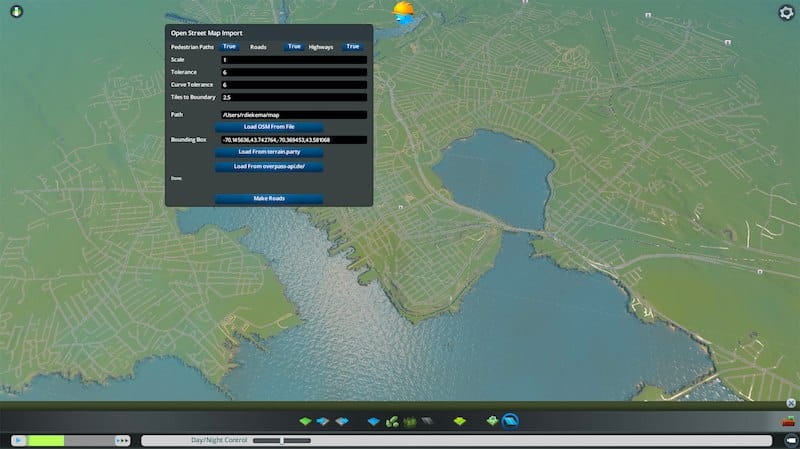Open the settings gear in the top corner

pyautogui.click(x=786, y=12)
